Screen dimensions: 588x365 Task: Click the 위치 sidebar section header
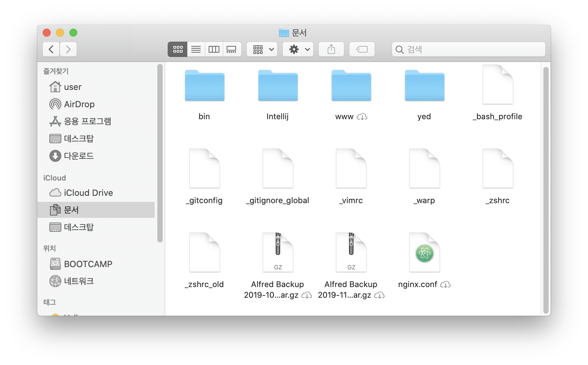(50, 248)
